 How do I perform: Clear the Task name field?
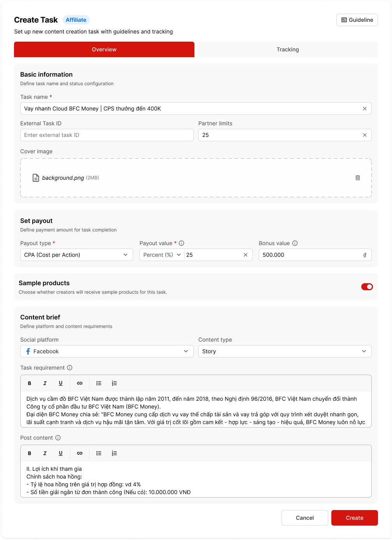tap(364, 109)
